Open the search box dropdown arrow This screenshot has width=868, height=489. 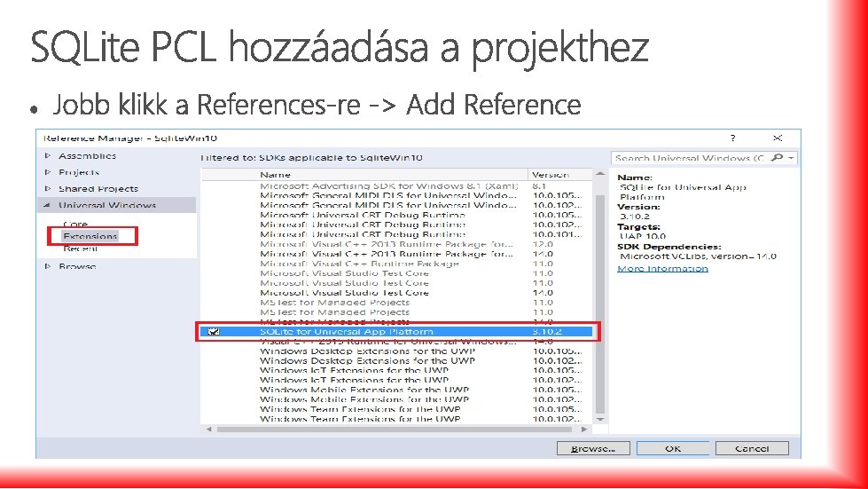click(x=791, y=158)
